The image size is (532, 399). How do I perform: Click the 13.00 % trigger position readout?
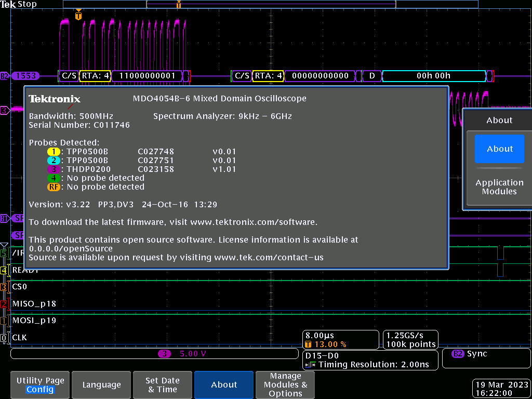(330, 344)
